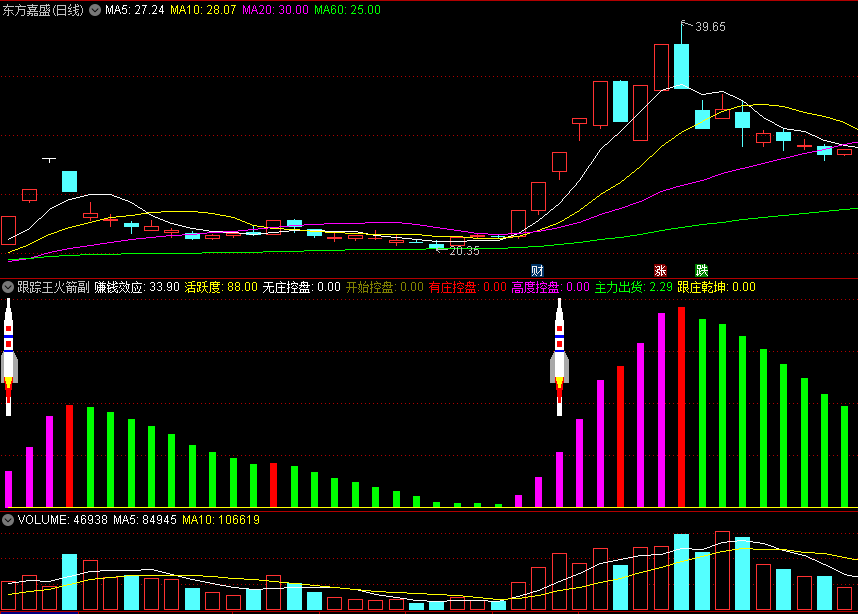
Task: Open the dropdown beside 东方嘉盛(日线) title
Action: (95, 10)
